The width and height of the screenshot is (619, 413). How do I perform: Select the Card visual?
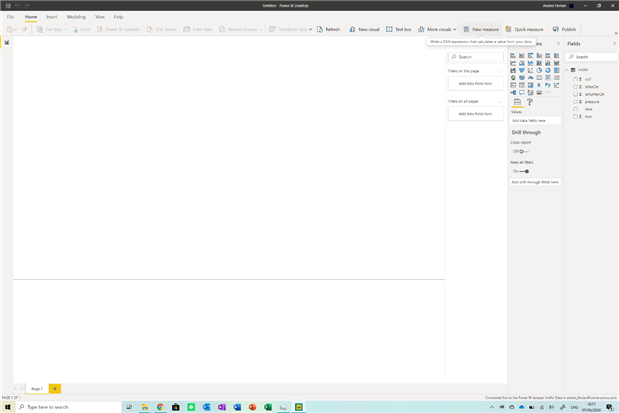pyautogui.click(x=539, y=77)
